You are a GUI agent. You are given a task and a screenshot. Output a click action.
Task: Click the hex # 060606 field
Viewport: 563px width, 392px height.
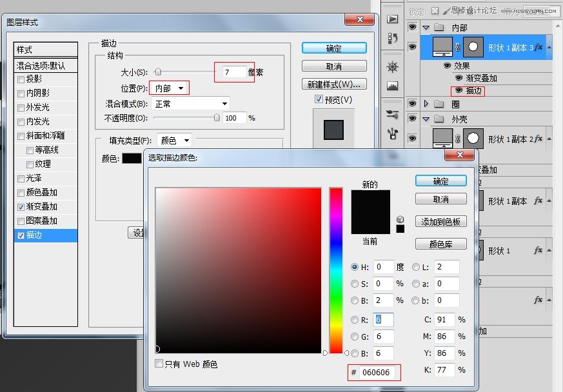pyautogui.click(x=377, y=372)
